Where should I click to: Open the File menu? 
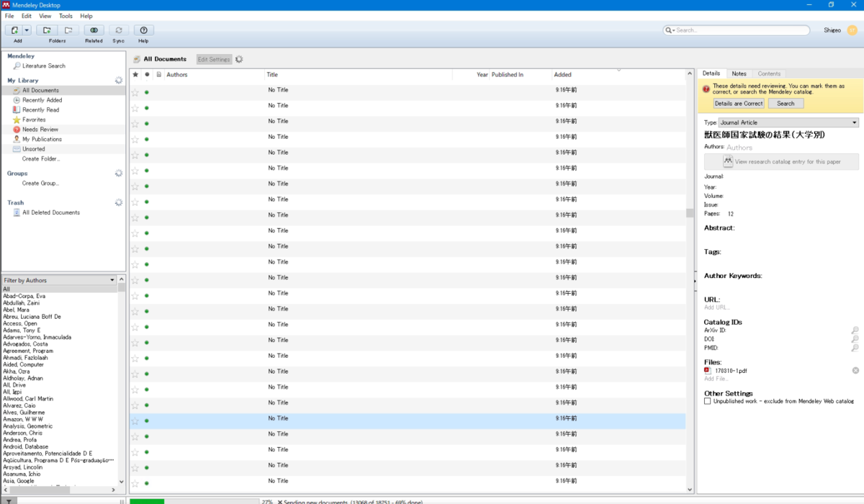click(x=9, y=16)
